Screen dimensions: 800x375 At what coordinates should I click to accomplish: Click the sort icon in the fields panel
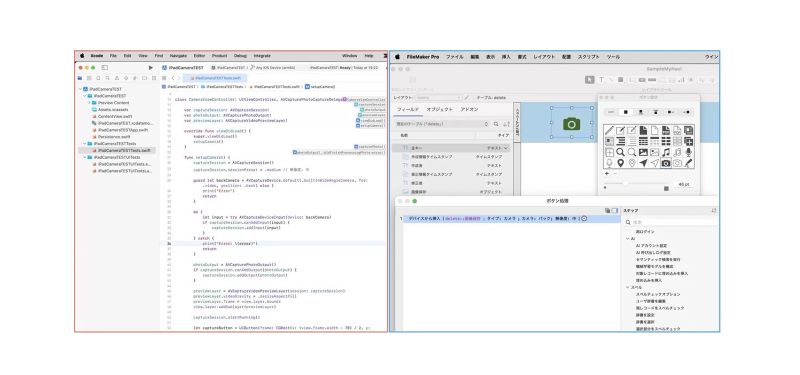pos(506,124)
